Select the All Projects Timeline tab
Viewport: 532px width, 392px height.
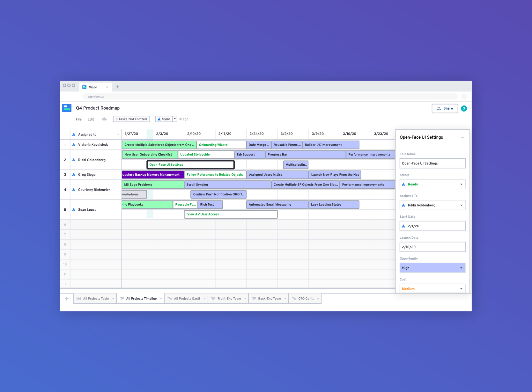click(x=140, y=299)
